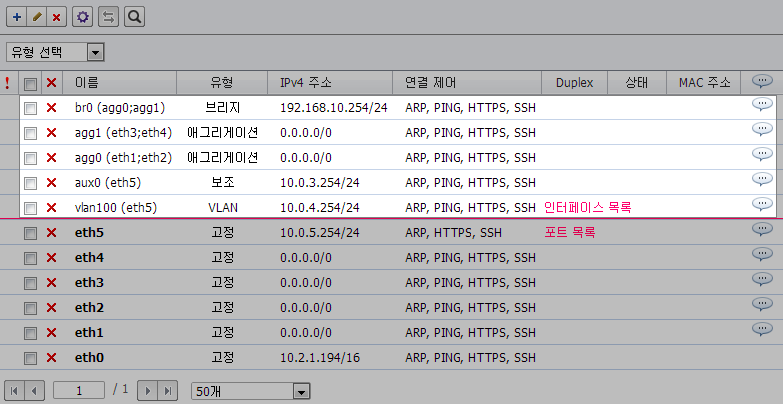Screen dimensions: 783x404
Task: Click the comment bubble icon for br0 row
Action: (762, 105)
